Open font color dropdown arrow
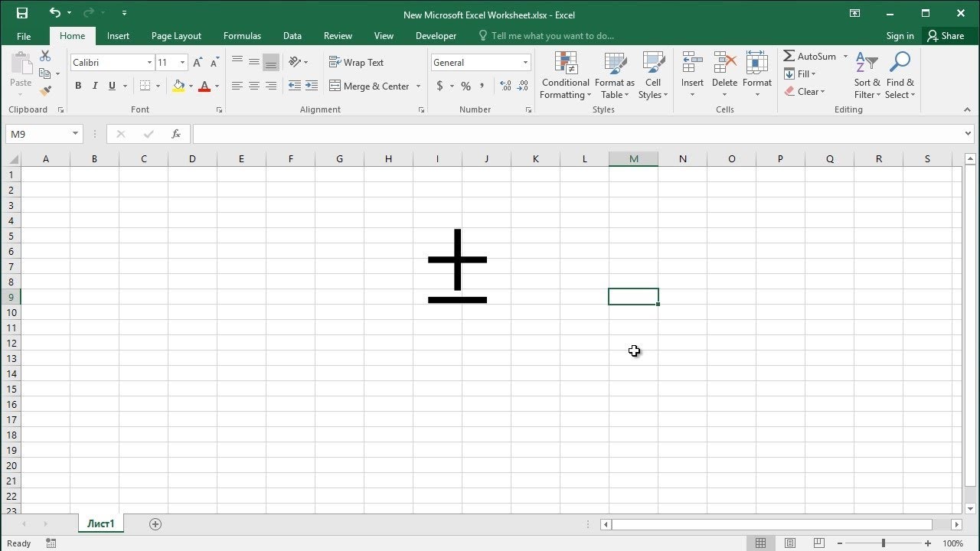980x551 pixels. (x=217, y=86)
